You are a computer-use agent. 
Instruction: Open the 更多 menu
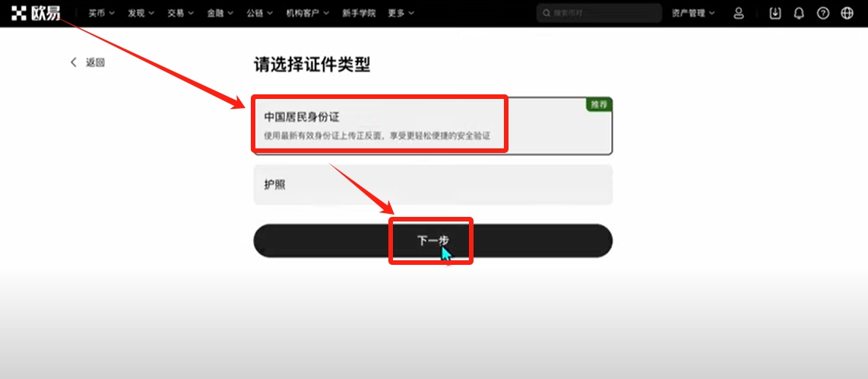pyautogui.click(x=401, y=13)
